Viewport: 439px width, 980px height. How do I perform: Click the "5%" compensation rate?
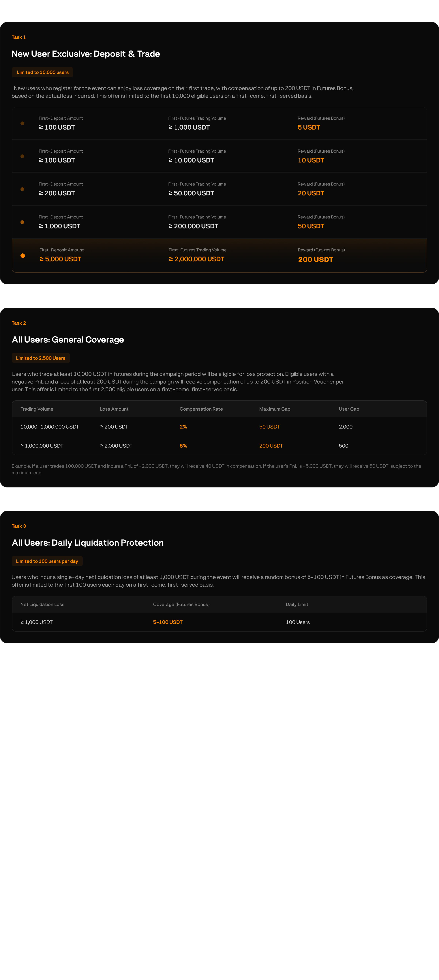tap(183, 446)
